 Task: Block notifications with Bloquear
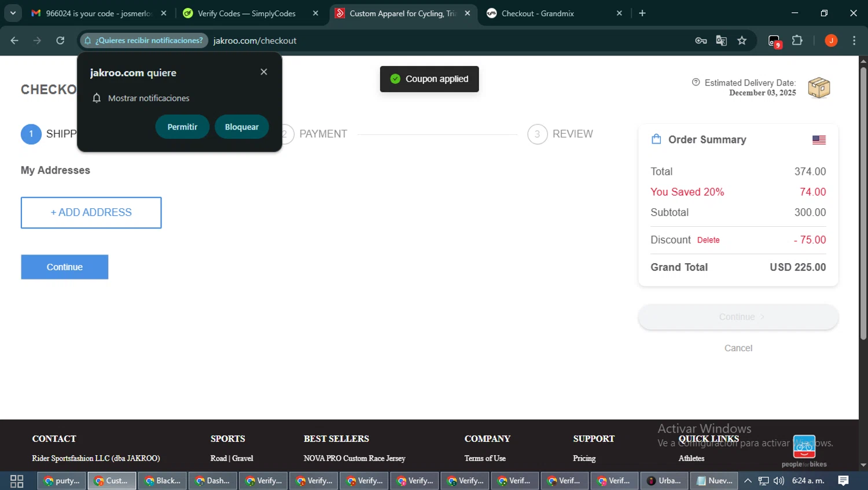coord(242,127)
